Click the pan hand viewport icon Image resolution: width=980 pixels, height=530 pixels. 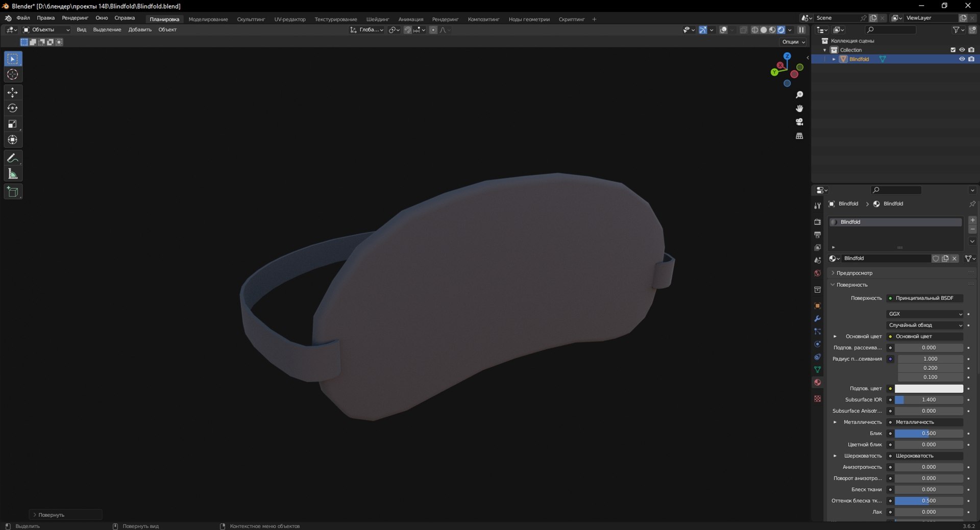tap(799, 108)
